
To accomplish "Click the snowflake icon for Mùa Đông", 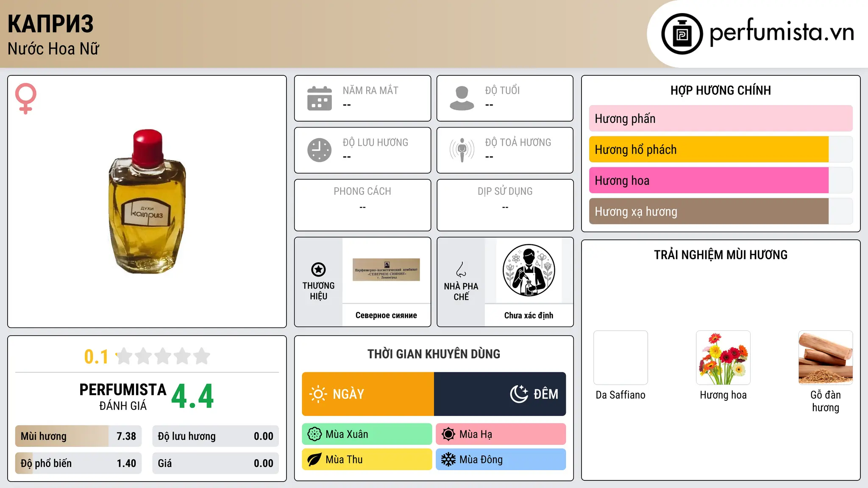I will tap(448, 460).
